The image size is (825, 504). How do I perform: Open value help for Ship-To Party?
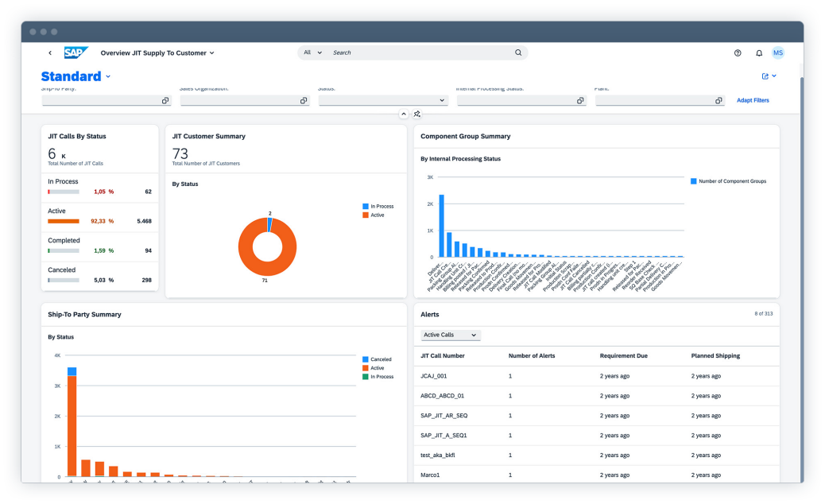pyautogui.click(x=165, y=101)
